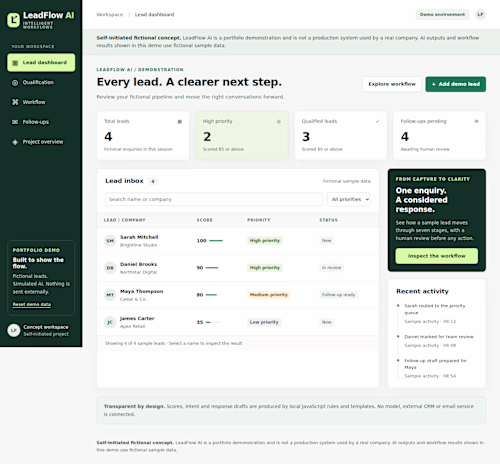
Task: Click the Brightline Studio company name
Action: [138, 245]
